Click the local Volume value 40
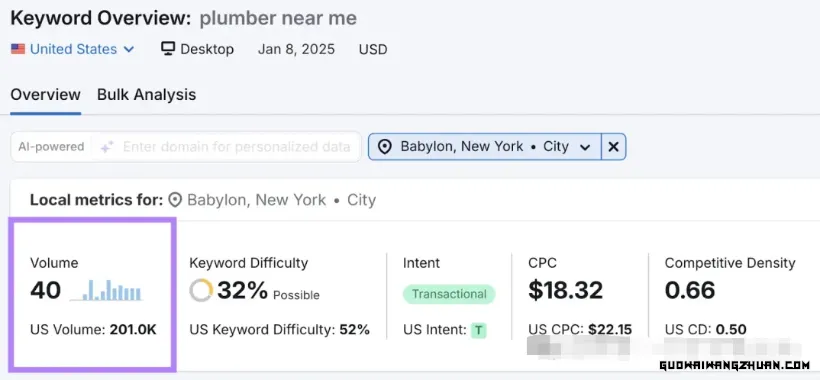This screenshot has height=380, width=820. (45, 291)
